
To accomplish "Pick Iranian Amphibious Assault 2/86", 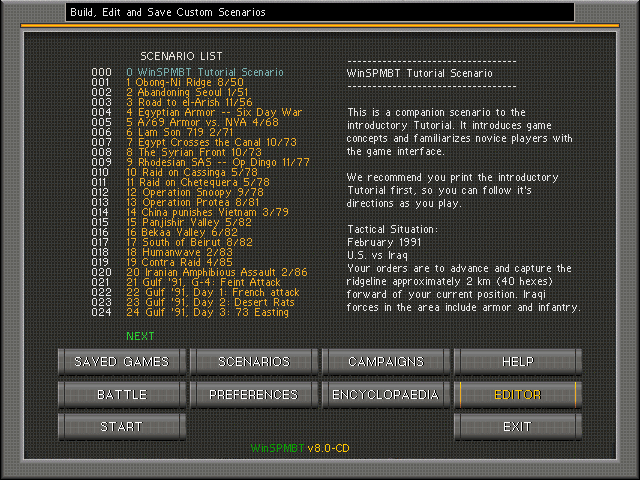I will point(217,272).
